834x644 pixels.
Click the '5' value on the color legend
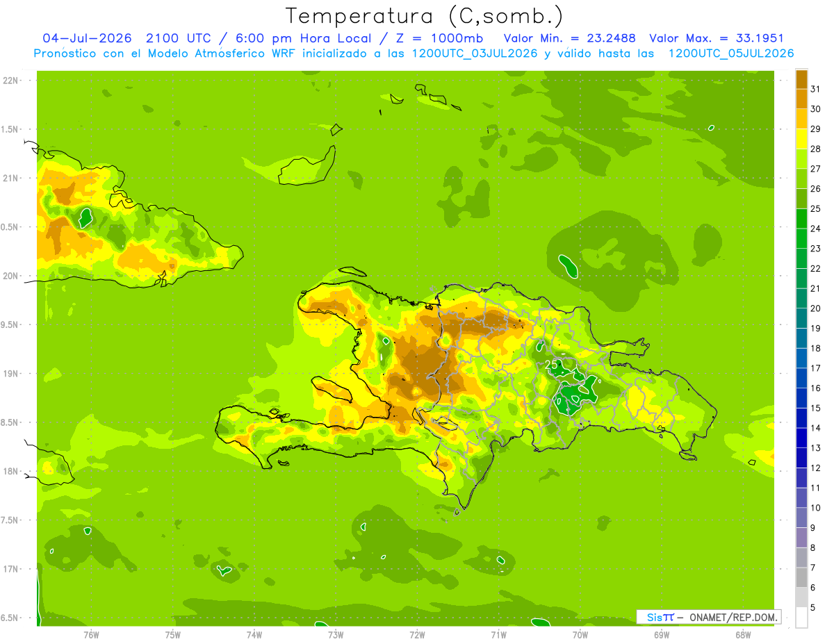[813, 607]
